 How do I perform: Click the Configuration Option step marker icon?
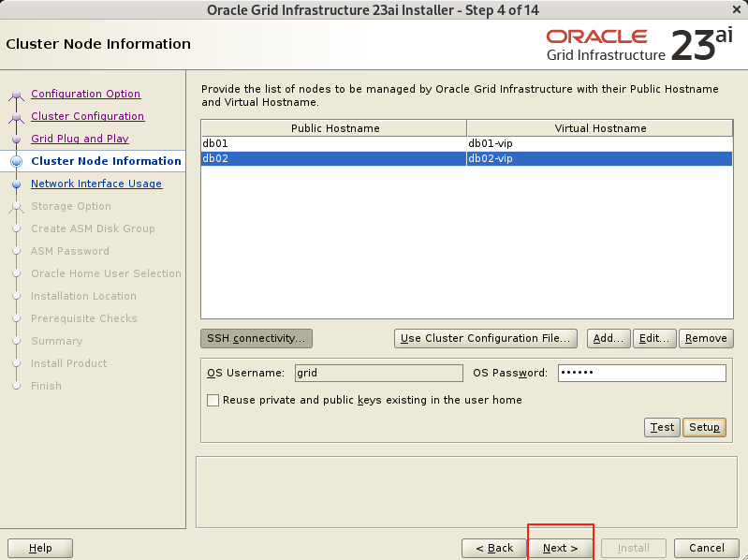16,95
